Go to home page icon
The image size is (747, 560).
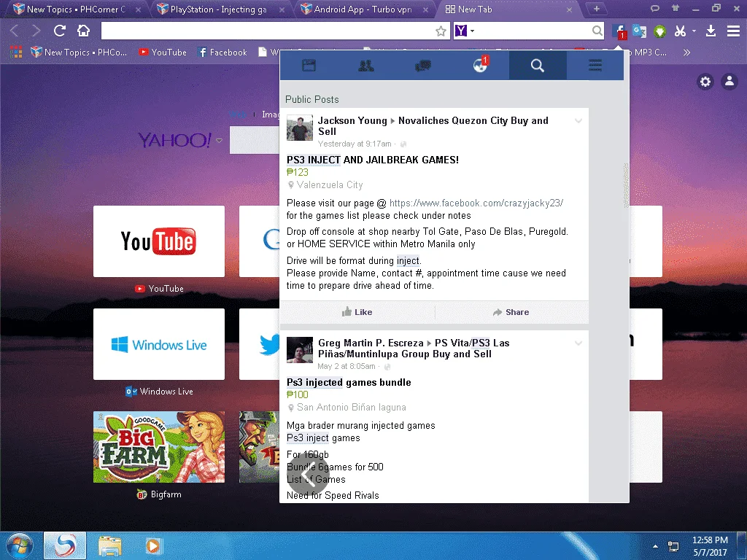tap(83, 31)
